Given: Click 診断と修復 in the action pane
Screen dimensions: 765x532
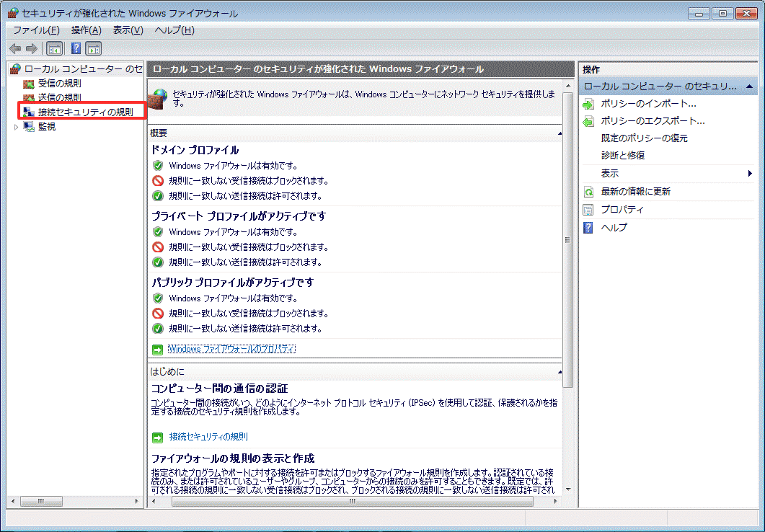Looking at the screenshot, I should (623, 156).
